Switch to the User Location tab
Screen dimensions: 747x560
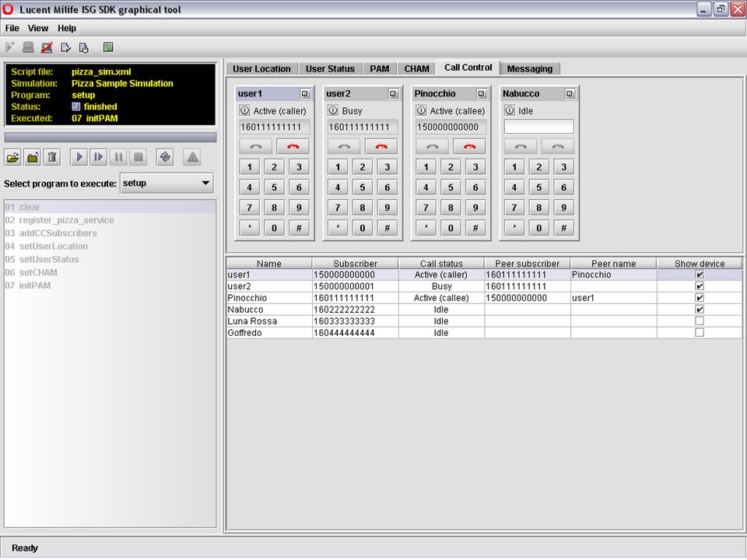click(261, 68)
